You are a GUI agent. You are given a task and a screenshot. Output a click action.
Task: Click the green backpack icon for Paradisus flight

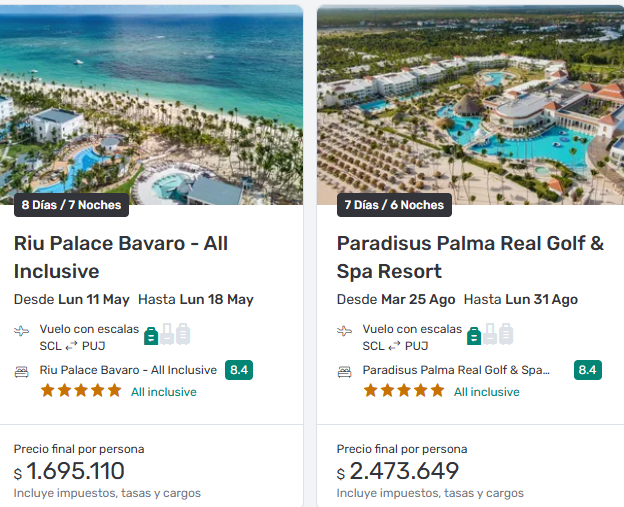coord(474,335)
